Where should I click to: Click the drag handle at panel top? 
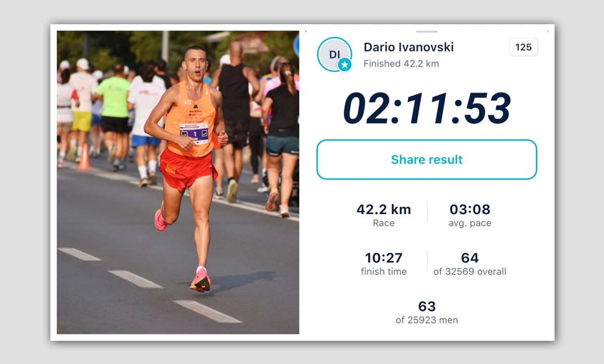(x=427, y=31)
